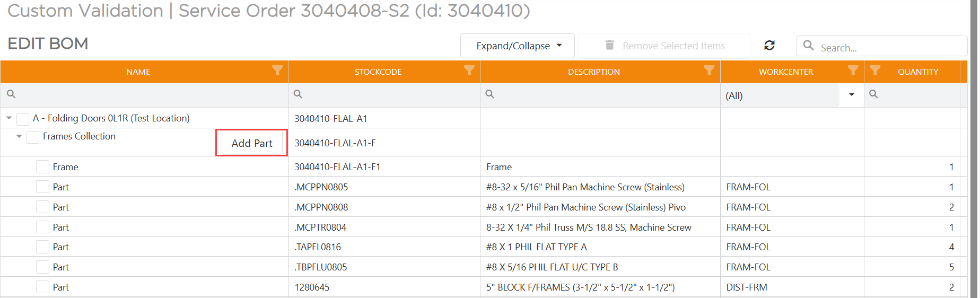Sort by the NAME column header
Viewport: 980px width, 298px height.
tap(138, 72)
